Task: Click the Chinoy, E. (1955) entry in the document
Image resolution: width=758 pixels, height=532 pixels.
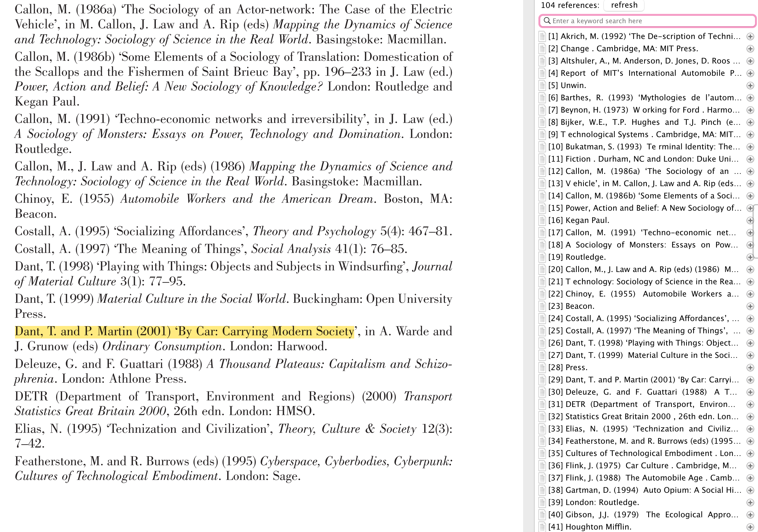Action: click(233, 206)
